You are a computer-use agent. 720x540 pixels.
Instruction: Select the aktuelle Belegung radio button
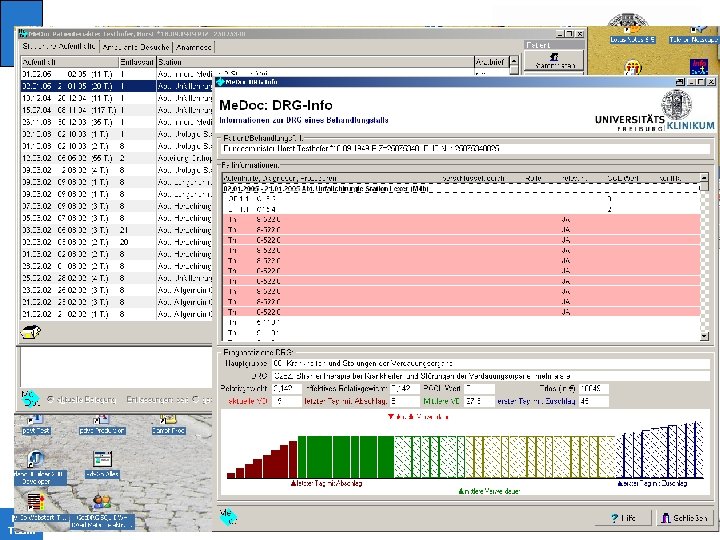point(51,399)
